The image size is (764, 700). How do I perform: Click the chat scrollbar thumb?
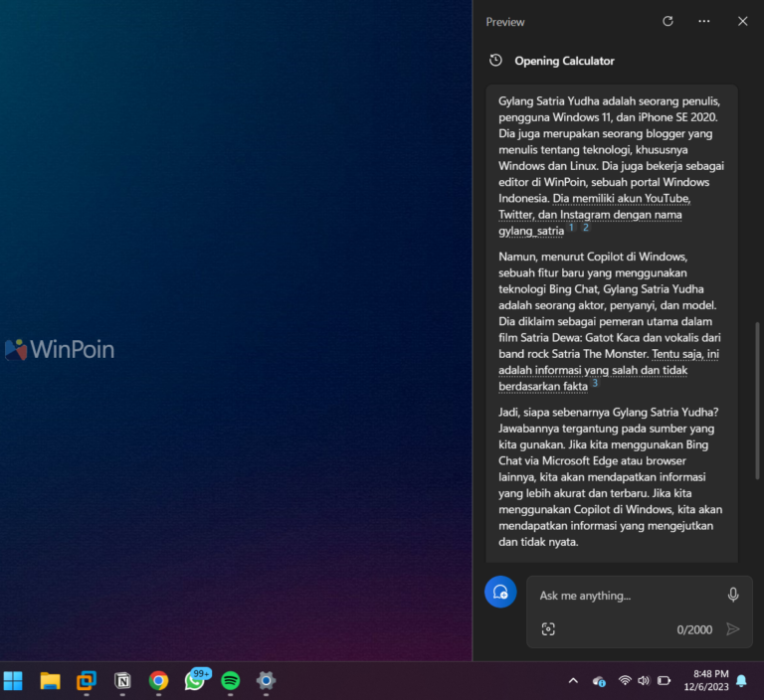point(757,400)
